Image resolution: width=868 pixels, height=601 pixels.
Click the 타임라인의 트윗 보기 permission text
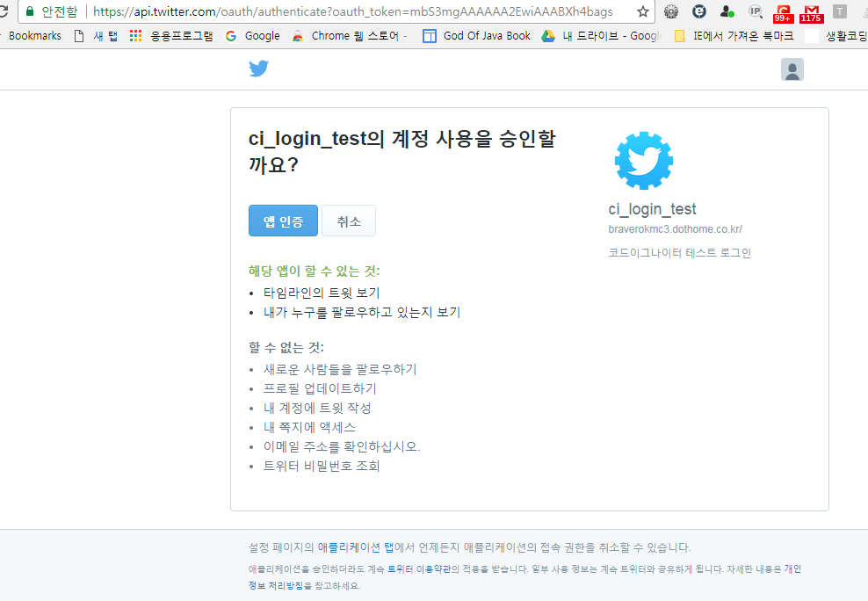[x=322, y=293]
